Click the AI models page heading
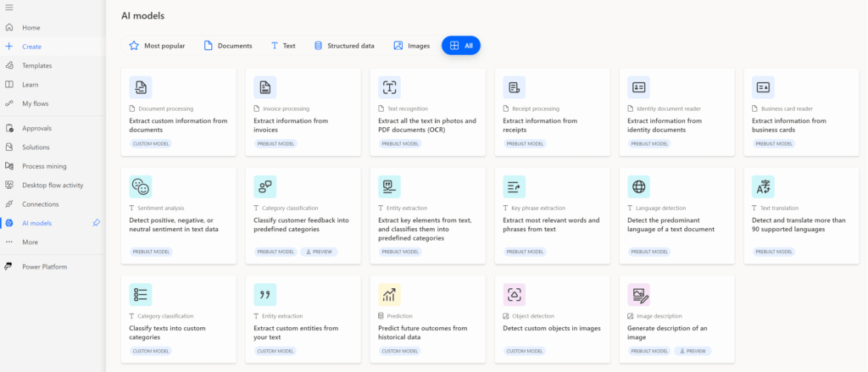The width and height of the screenshot is (868, 372). point(142,16)
